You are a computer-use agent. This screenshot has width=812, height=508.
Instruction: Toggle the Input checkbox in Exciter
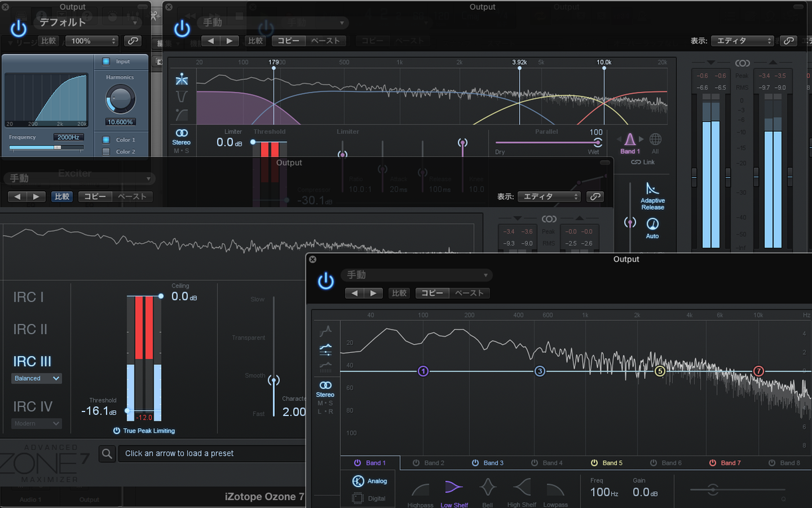(106, 61)
